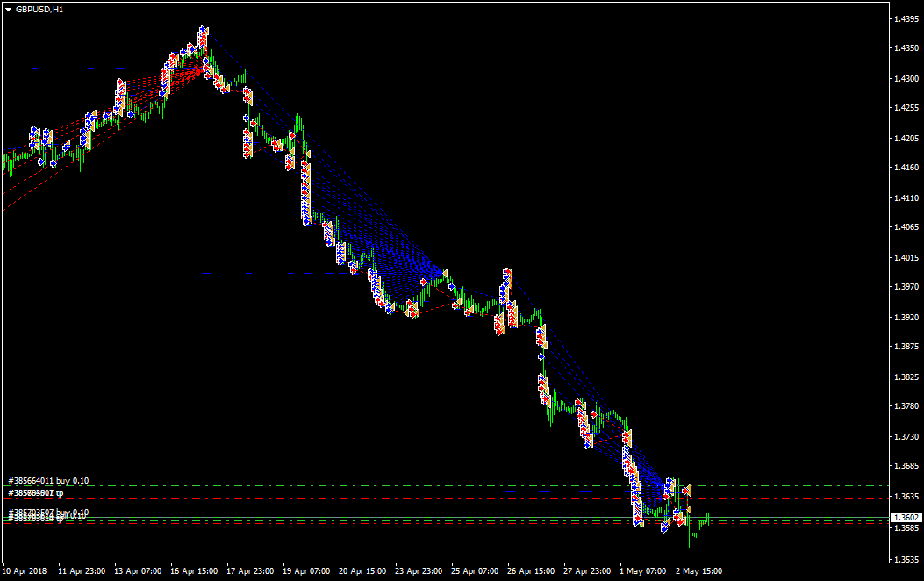
Task: Open the chart dropdown arrow beside GBPUSD,H1
Action: coord(8,10)
